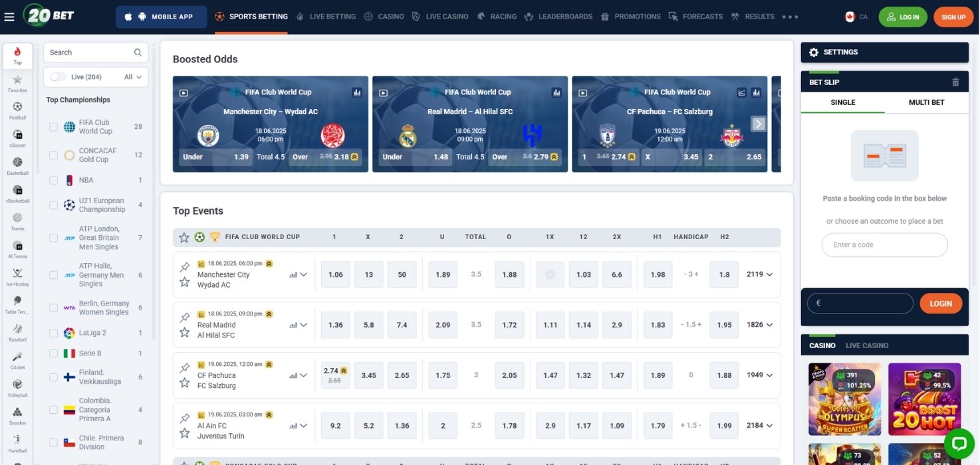Open 20 Boost Hot casino thumbnail
The image size is (980, 465).
(x=924, y=399)
